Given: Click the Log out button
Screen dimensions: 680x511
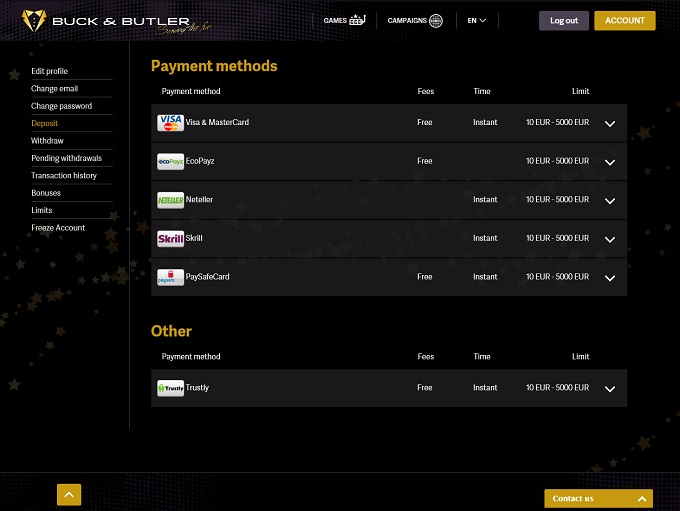Looking at the screenshot, I should pyautogui.click(x=564, y=20).
